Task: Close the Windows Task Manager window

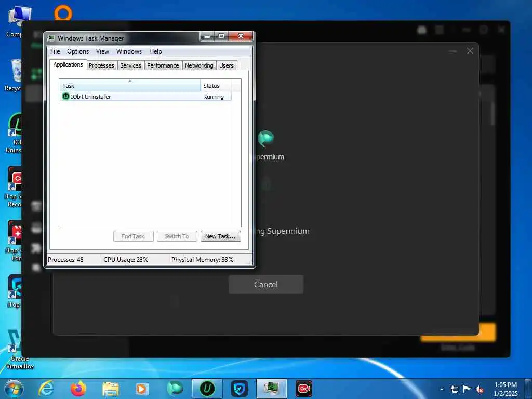Action: [241, 36]
